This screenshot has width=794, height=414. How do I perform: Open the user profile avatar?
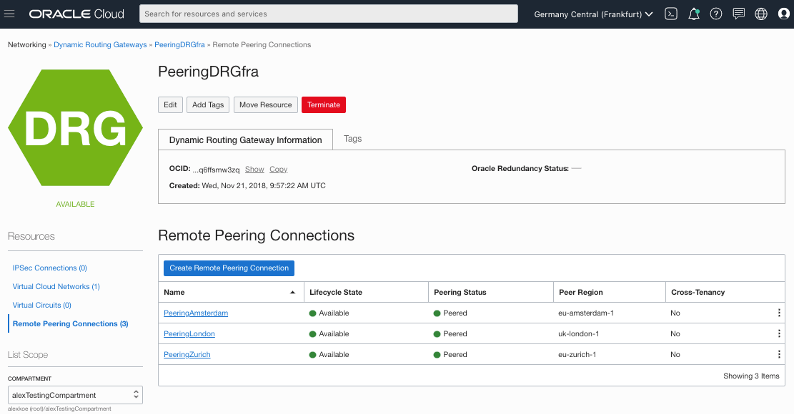pos(784,14)
